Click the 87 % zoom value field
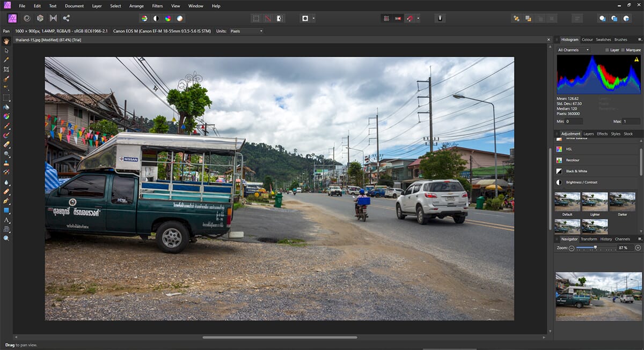644x350 pixels. tap(625, 248)
